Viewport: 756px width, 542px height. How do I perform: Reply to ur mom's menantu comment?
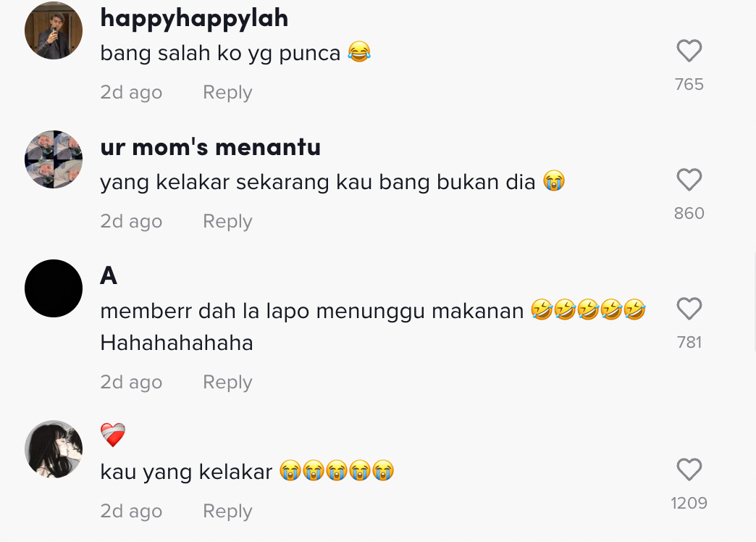pos(227,221)
